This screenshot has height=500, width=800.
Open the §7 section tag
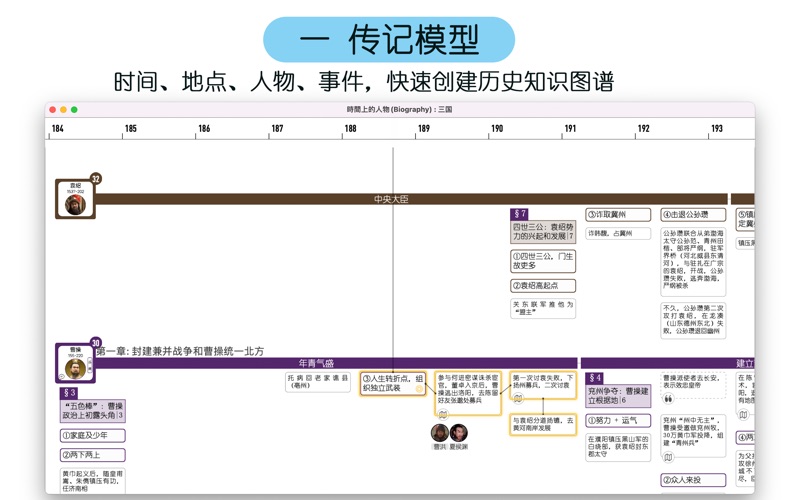point(519,214)
